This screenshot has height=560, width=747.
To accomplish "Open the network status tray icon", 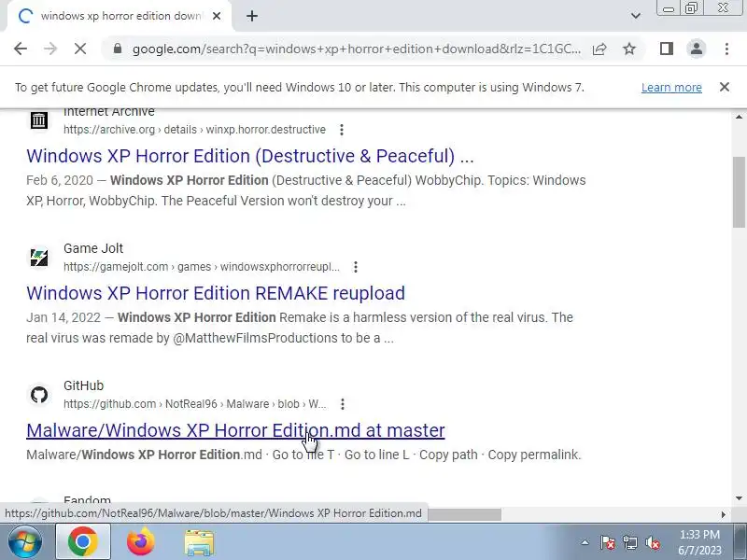I will point(629,542).
